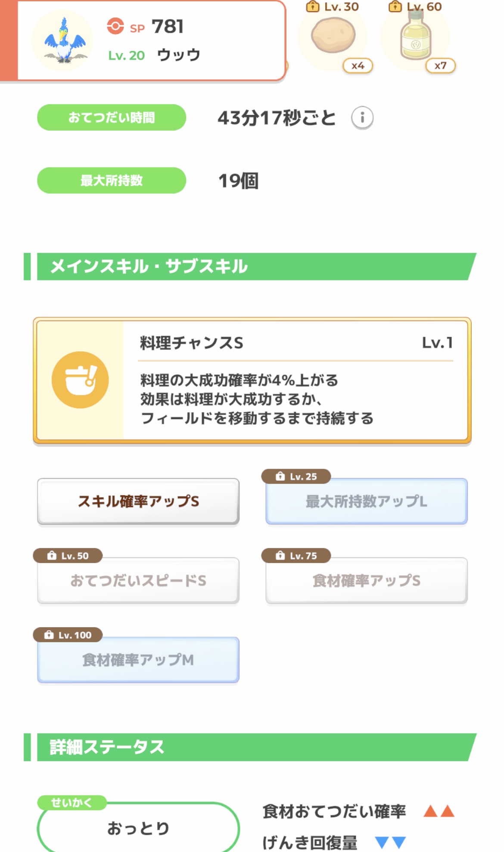This screenshot has height=852, width=504.
Task: Tap the 最大所持数 green label
Action: click(112, 180)
